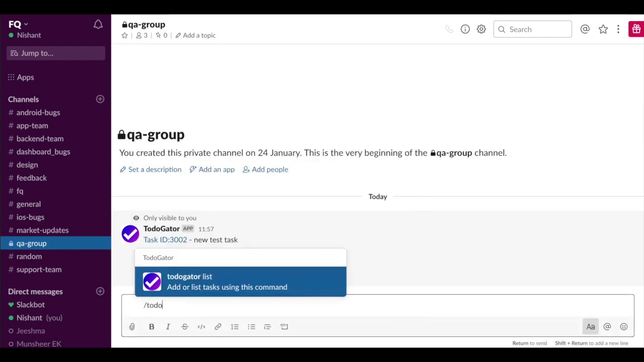
Task: Open the random channel
Action: (55, 256)
